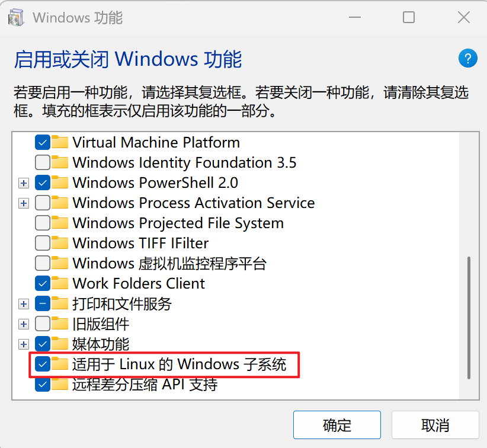The width and height of the screenshot is (487, 448).
Task: Click the feature list vertical scrollbar thumb
Action: coord(469,318)
